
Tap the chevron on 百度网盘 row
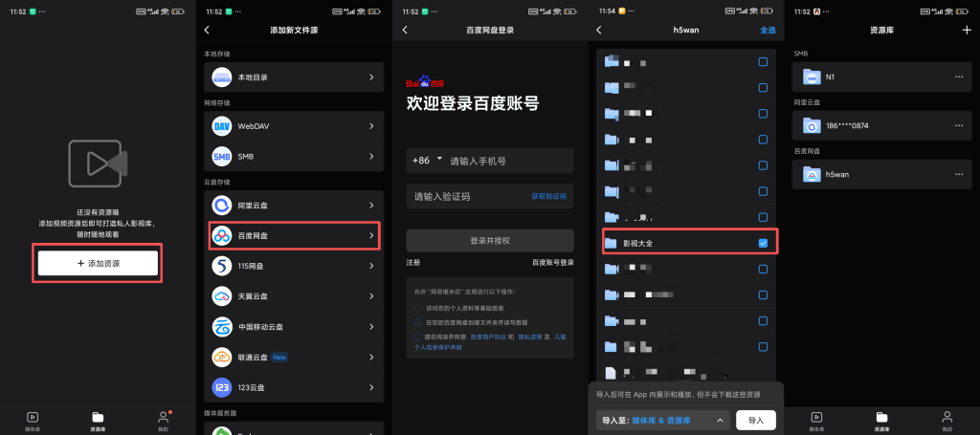(x=371, y=235)
